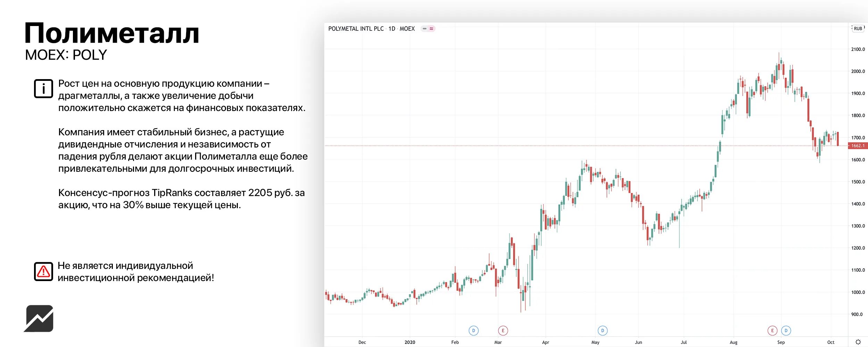Click the MOEX: POLY ticker subtitle
Screen dimensions: 868x347
pyautogui.click(x=66, y=55)
